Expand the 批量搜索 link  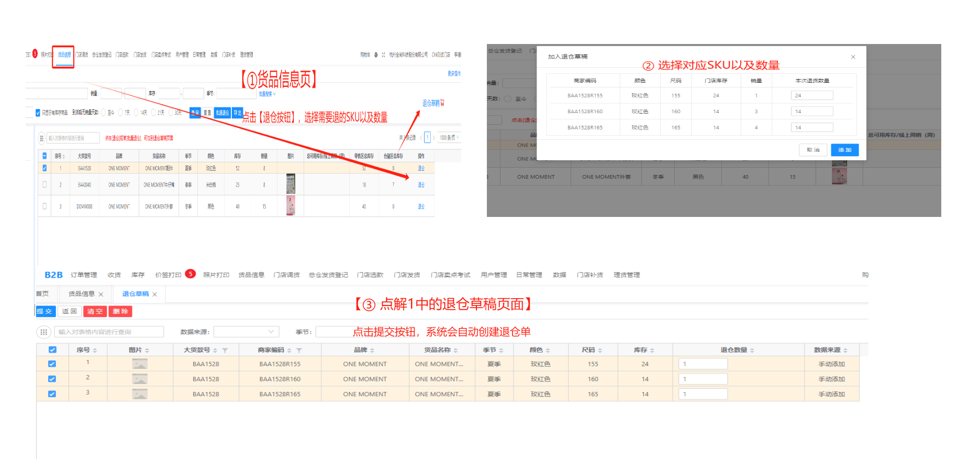266,94
